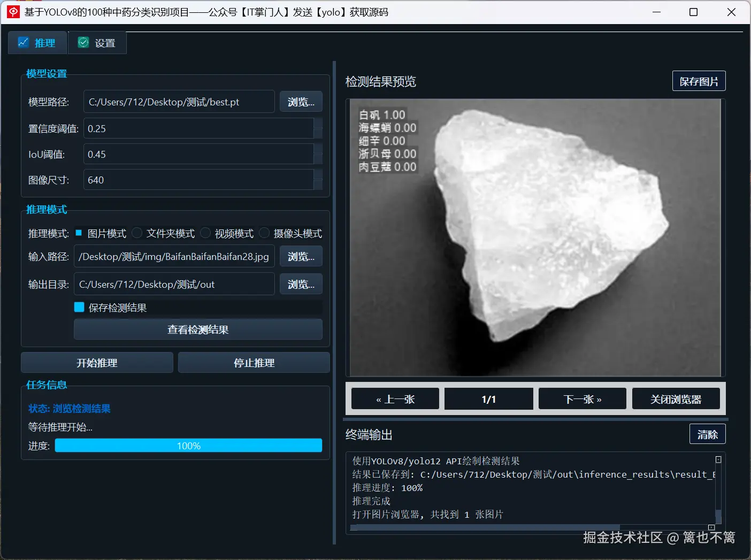
Task: Select the 文件夹模式 inference mode
Action: pyautogui.click(x=137, y=233)
